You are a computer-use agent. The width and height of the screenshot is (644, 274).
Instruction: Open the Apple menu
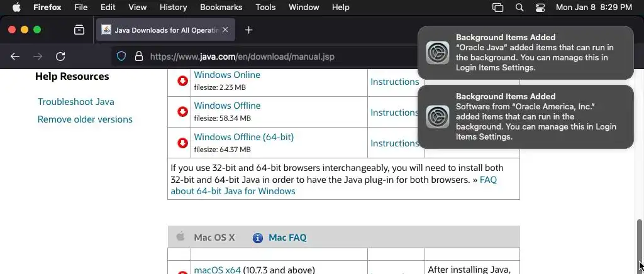(16, 7)
